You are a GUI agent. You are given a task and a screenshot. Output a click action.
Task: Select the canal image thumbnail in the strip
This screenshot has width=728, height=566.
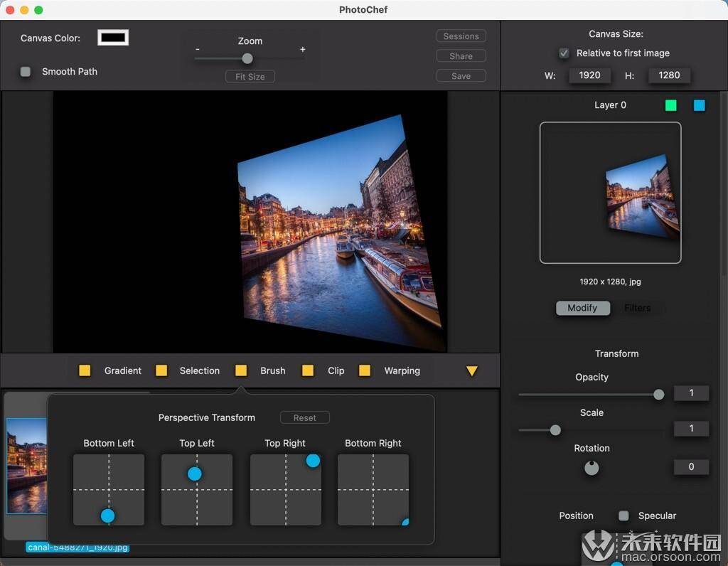[x=27, y=466]
